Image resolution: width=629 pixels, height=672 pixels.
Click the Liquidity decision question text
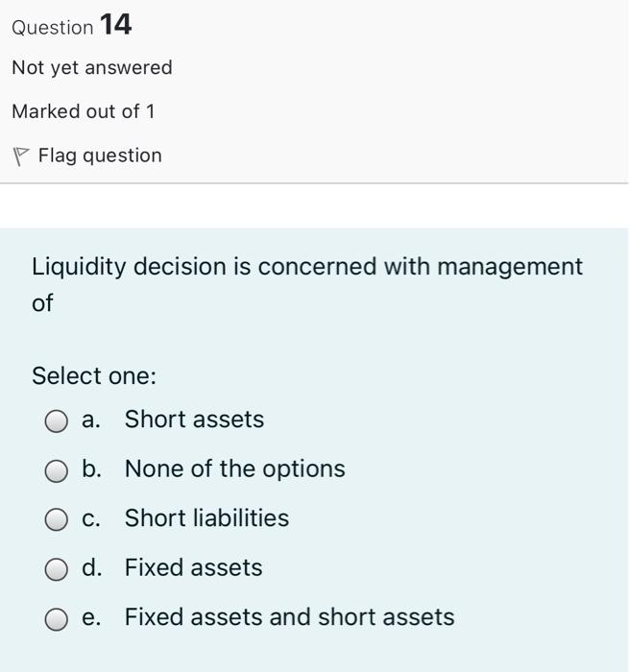(x=306, y=267)
